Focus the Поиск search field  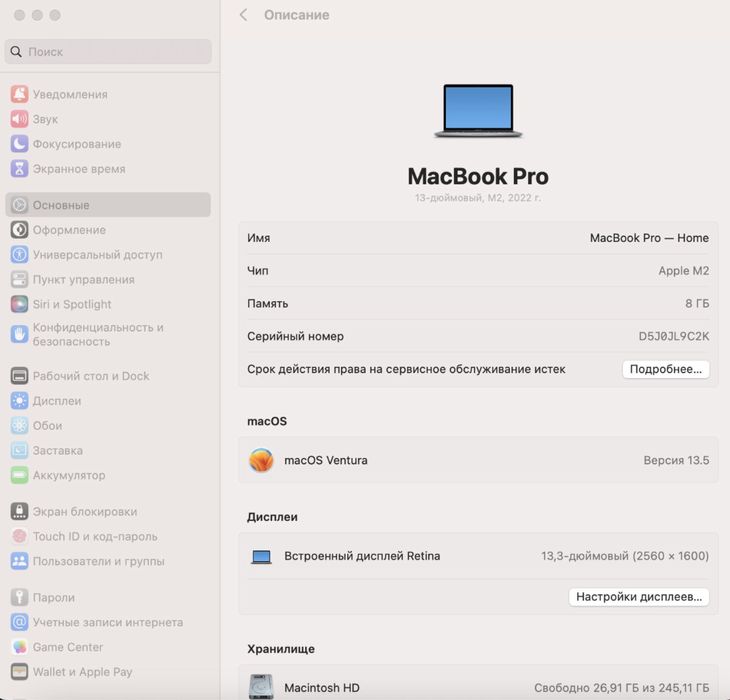click(x=108, y=52)
